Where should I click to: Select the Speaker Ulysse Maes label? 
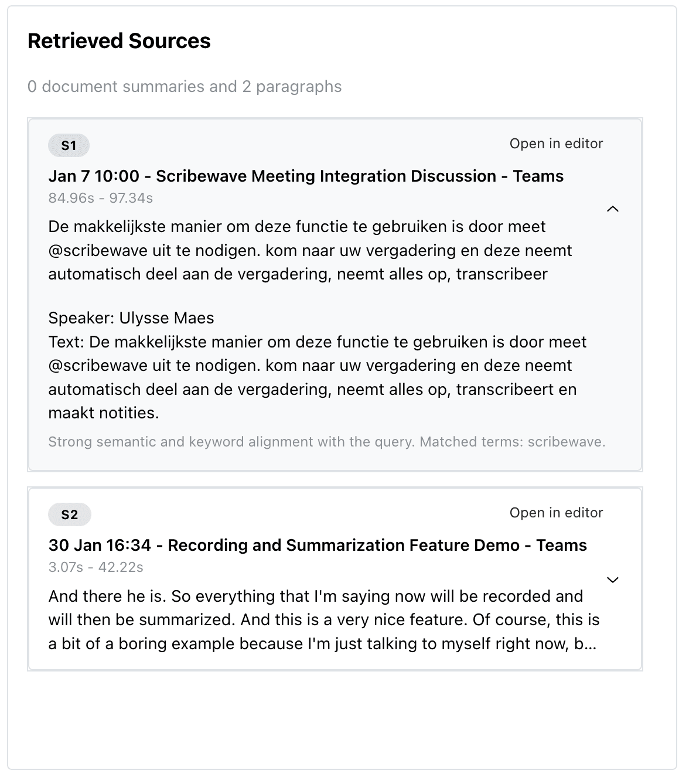131,318
